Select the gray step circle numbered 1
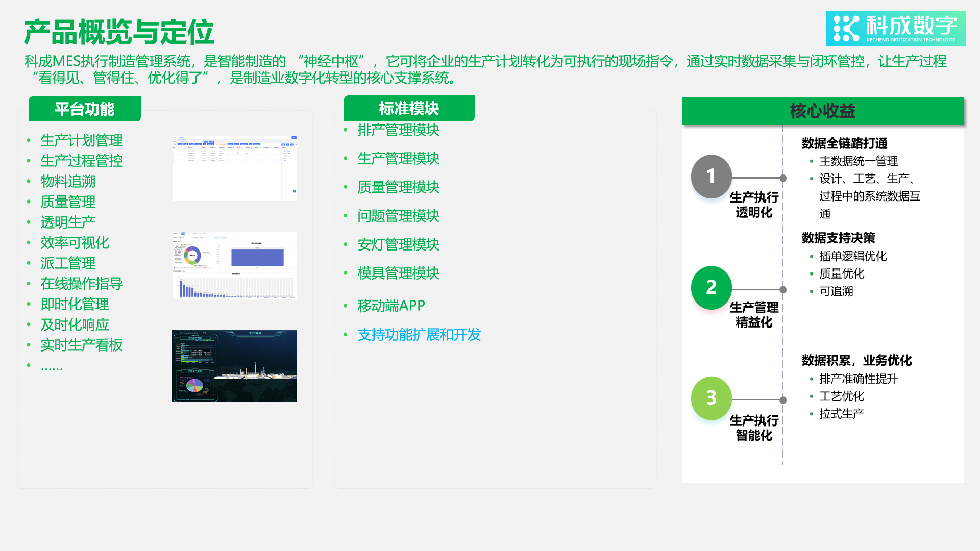Viewport: 980px width, 551px height. coord(711,178)
